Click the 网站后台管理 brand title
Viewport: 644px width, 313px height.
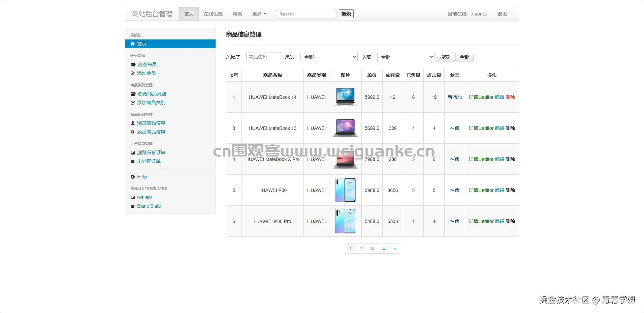[x=152, y=14]
